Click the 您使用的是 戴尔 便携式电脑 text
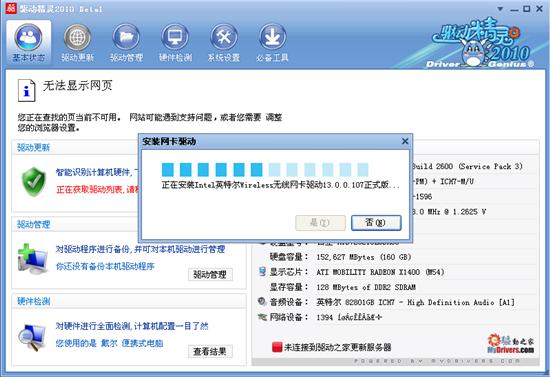Image resolution: width=550 pixels, height=377 pixels. [x=109, y=343]
